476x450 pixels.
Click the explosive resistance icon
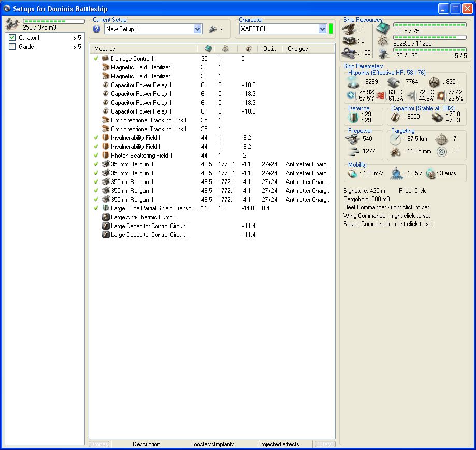[441, 96]
